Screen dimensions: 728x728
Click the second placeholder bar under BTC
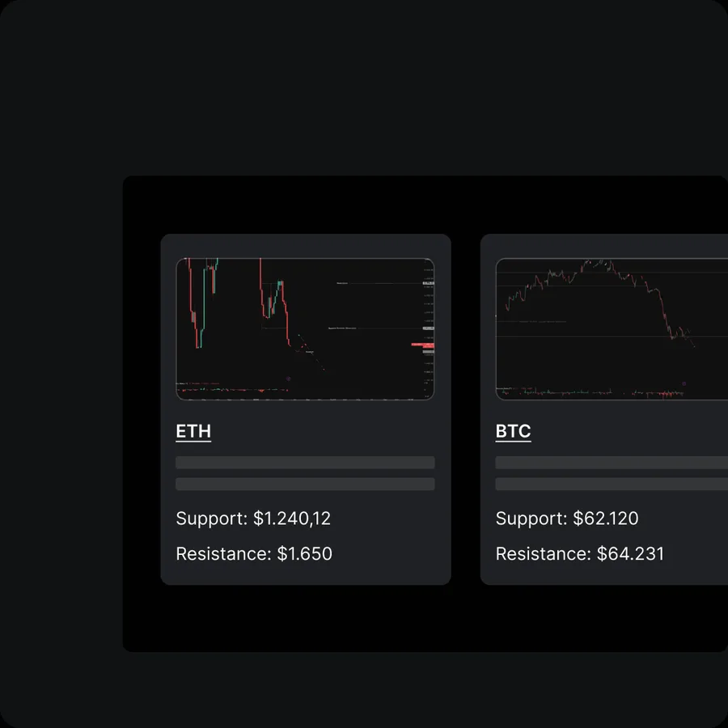[x=612, y=484]
